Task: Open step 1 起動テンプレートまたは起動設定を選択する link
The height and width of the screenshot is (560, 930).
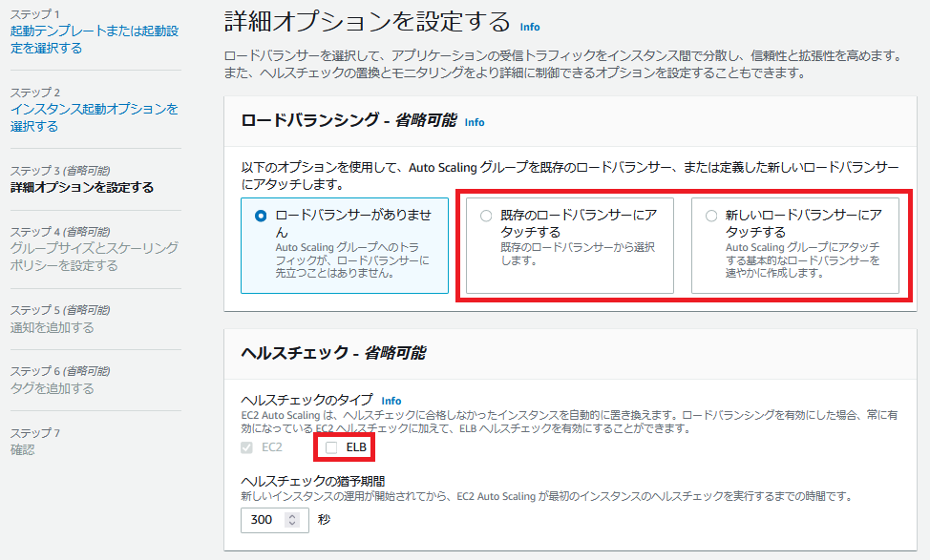Action: click(x=95, y=39)
